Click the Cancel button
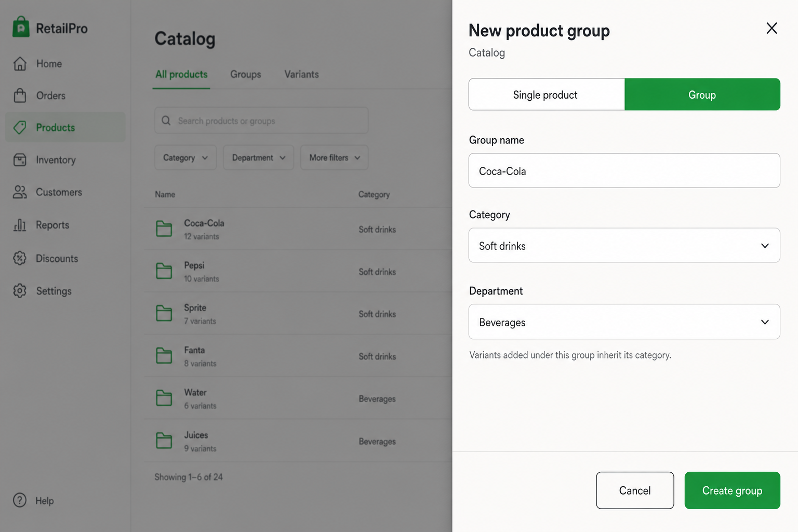The height and width of the screenshot is (532, 798). click(x=635, y=490)
